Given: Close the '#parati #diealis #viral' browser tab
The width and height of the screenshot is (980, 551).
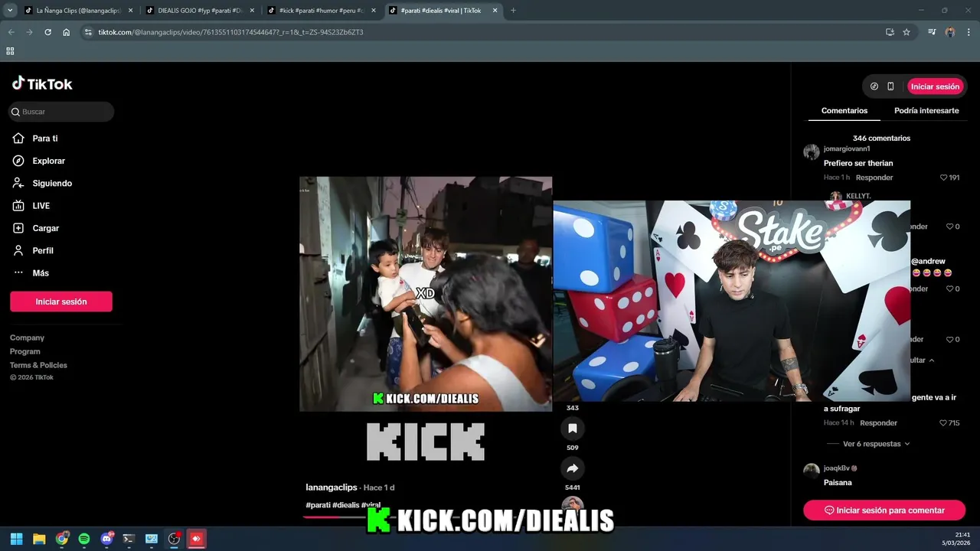Looking at the screenshot, I should pos(495,11).
